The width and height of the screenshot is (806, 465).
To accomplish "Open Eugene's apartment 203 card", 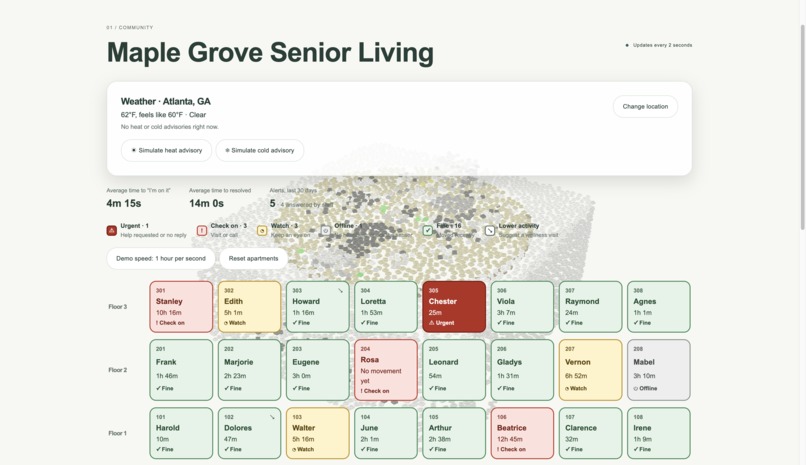I will pyautogui.click(x=318, y=370).
